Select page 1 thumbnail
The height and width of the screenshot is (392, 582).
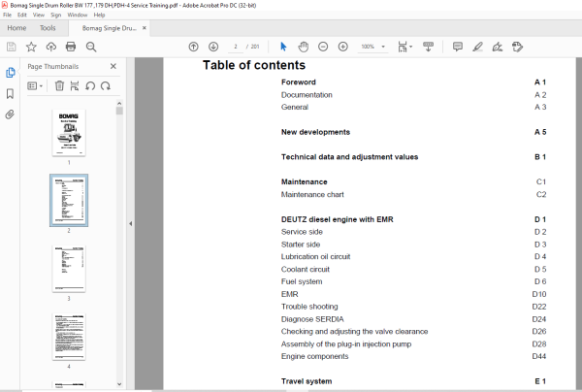69,133
